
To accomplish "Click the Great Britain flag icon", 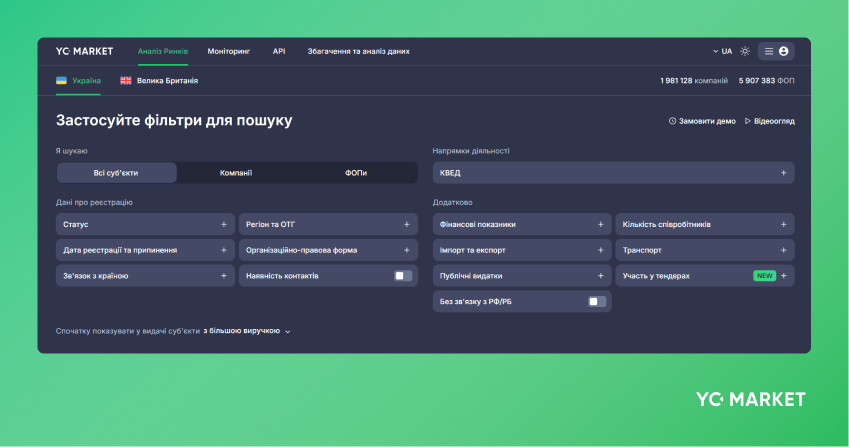I will tap(126, 80).
